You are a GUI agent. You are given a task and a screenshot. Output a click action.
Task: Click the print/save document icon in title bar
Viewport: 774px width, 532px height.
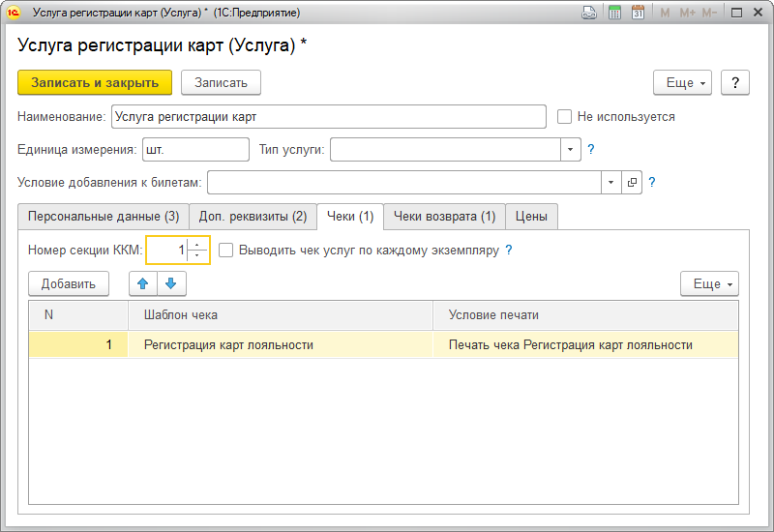(588, 13)
